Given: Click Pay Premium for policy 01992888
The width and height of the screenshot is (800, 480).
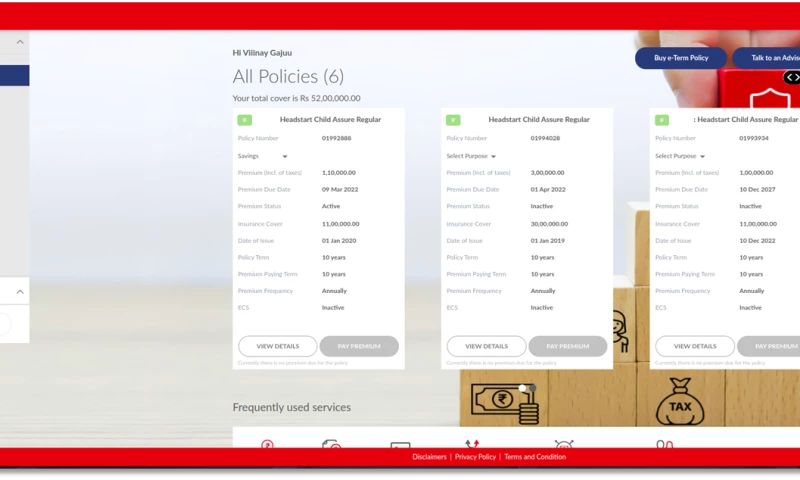Looking at the screenshot, I should tap(359, 346).
